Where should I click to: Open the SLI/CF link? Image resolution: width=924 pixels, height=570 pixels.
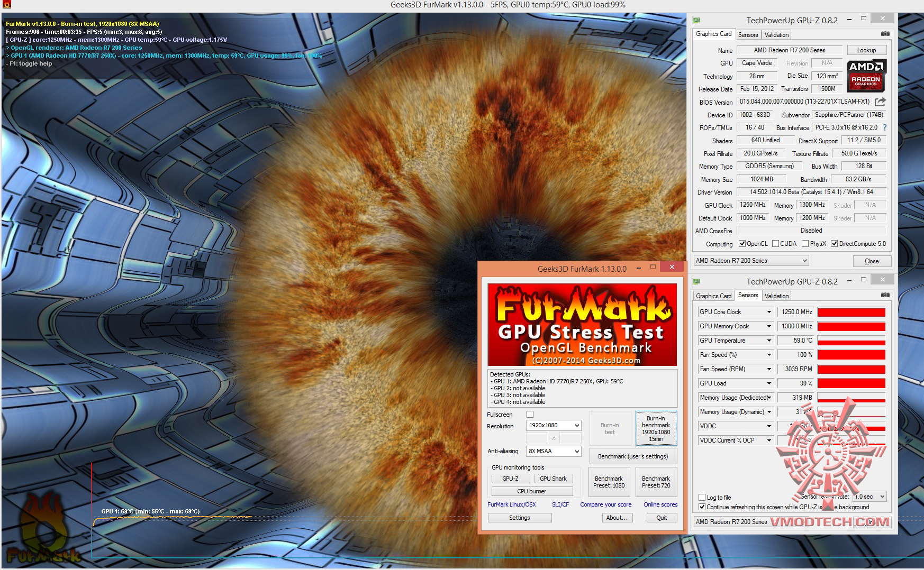click(x=560, y=504)
